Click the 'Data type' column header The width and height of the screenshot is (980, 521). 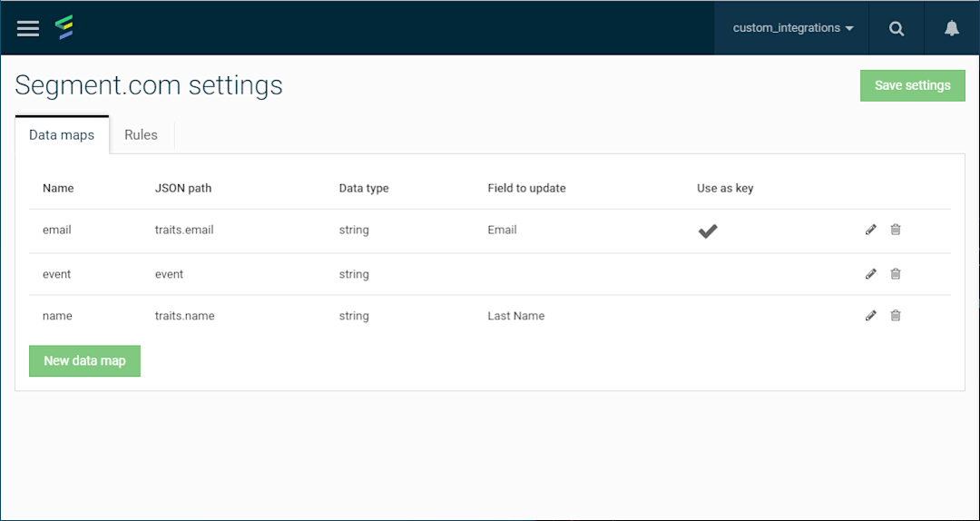pos(364,188)
